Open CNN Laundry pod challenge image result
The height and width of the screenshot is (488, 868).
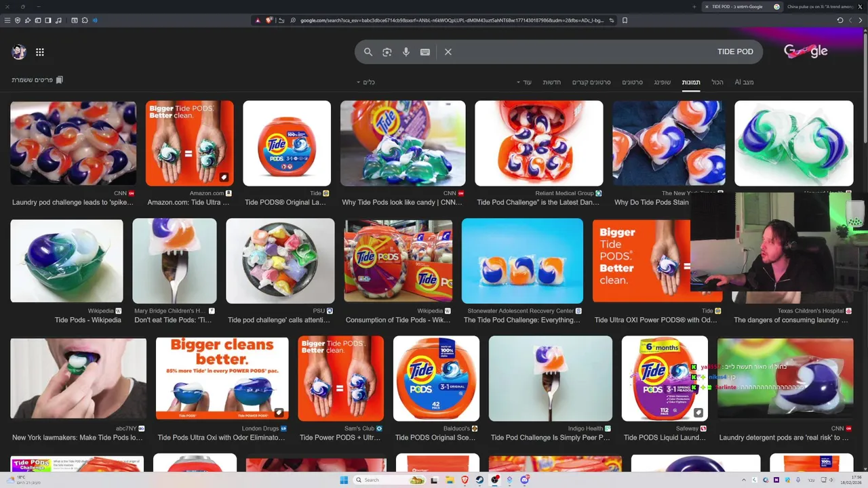tap(73, 143)
